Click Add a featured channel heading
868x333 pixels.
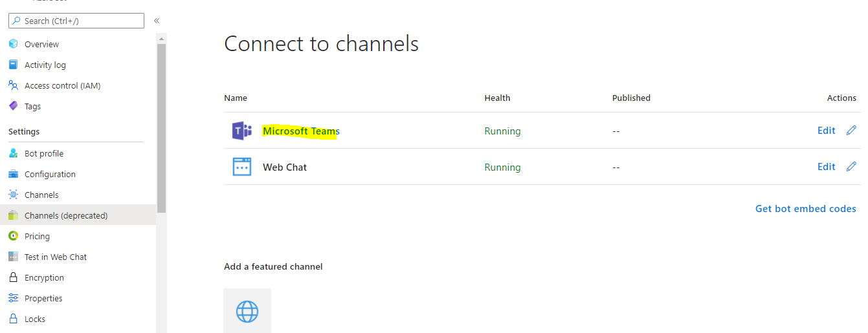[x=273, y=266]
